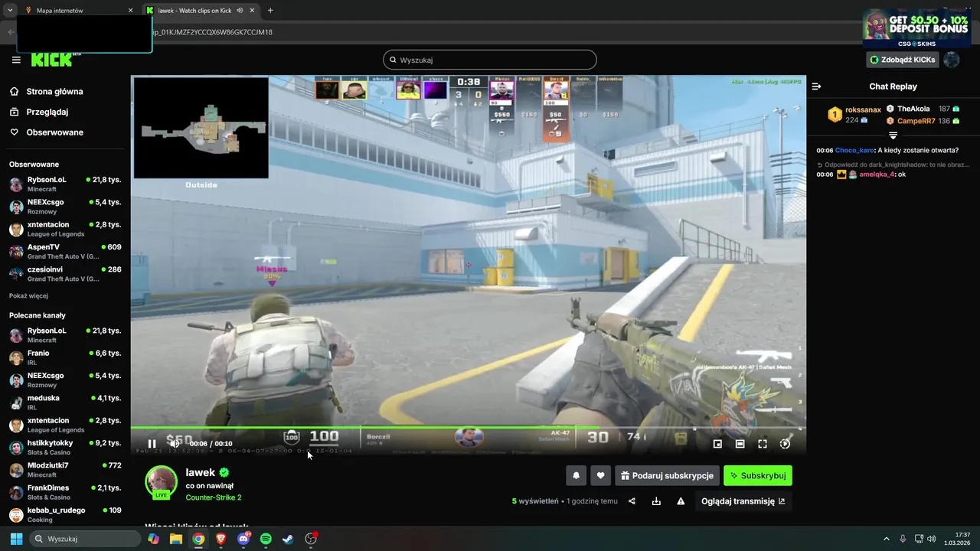The width and height of the screenshot is (980, 551).
Task: Open a new browser tab
Action: click(x=270, y=11)
